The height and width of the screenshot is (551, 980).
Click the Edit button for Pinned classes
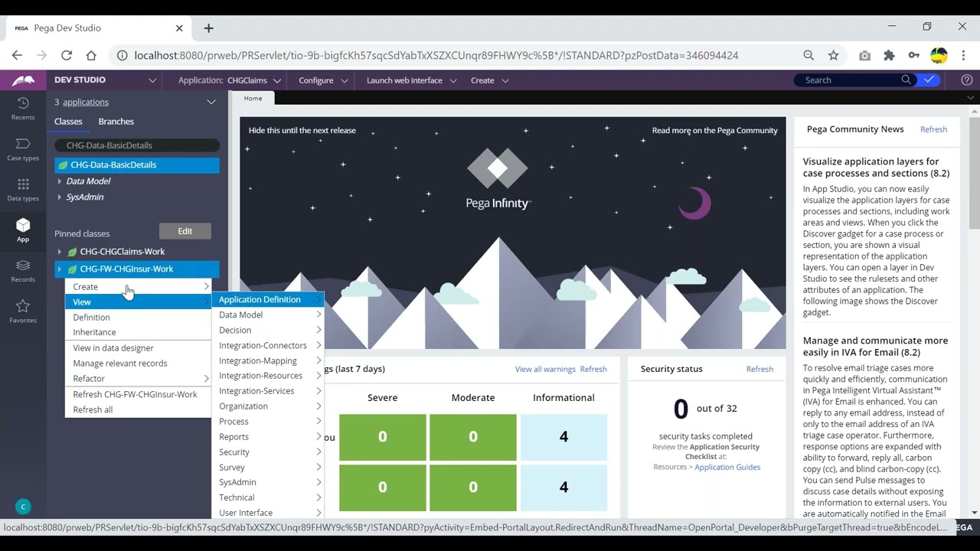click(x=185, y=231)
